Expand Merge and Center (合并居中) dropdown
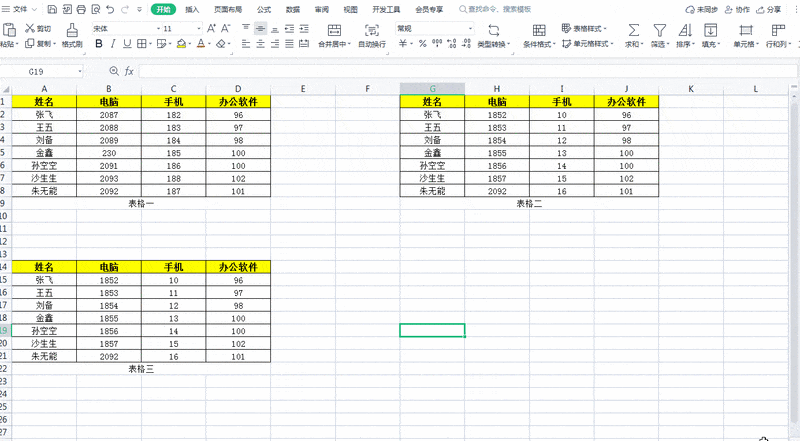800x441 pixels. pos(349,44)
